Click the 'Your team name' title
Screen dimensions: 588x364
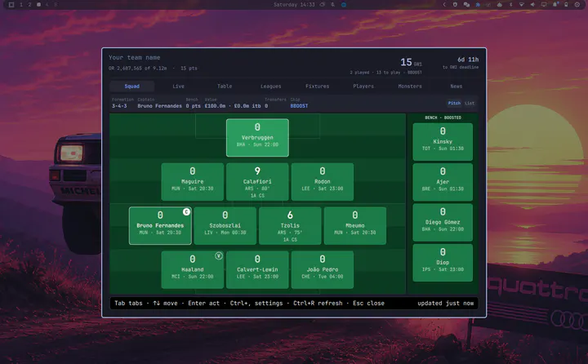pyautogui.click(x=134, y=57)
